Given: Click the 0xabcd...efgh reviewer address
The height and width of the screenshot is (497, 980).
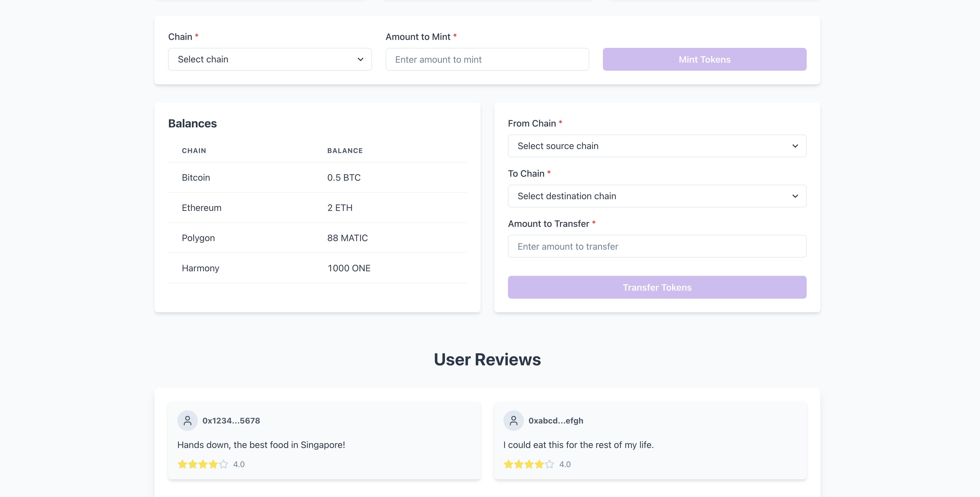Looking at the screenshot, I should pos(556,421).
